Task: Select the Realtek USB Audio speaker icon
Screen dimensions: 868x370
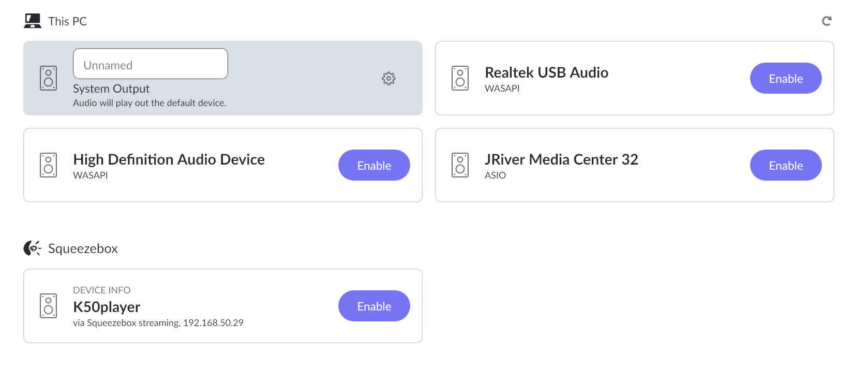Action: [460, 78]
